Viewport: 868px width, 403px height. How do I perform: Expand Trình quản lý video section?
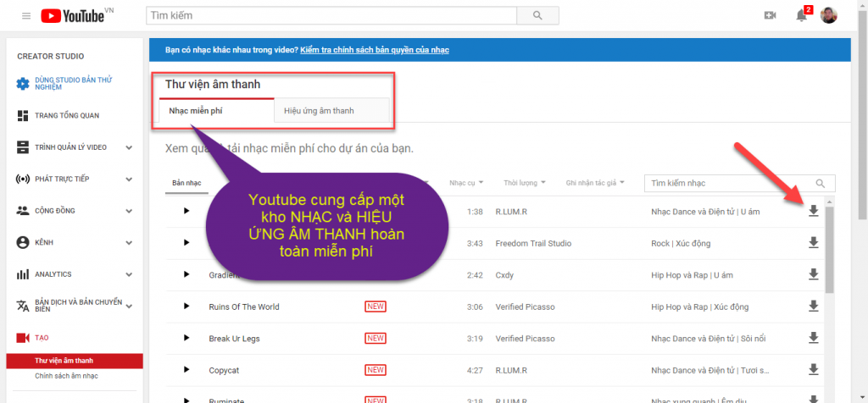[x=129, y=147]
